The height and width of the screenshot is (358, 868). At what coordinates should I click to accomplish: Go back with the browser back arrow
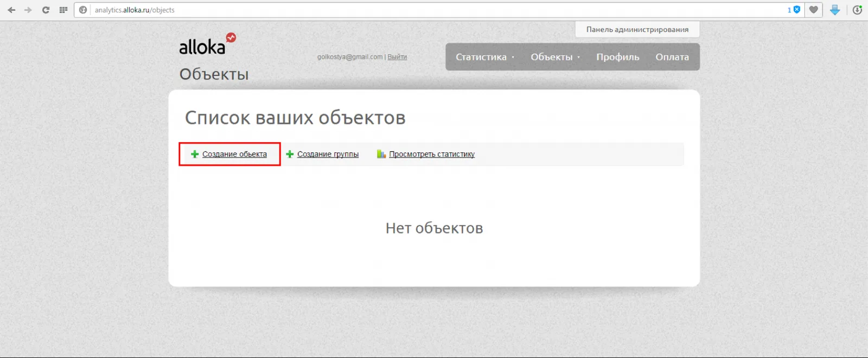[11, 10]
